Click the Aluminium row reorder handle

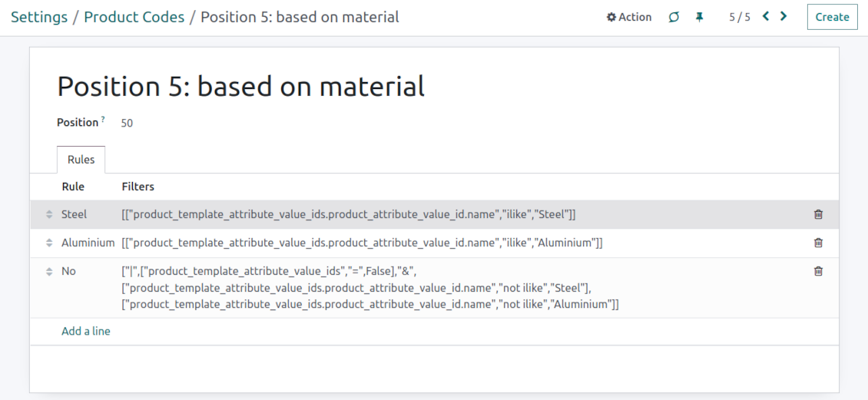pos(49,243)
